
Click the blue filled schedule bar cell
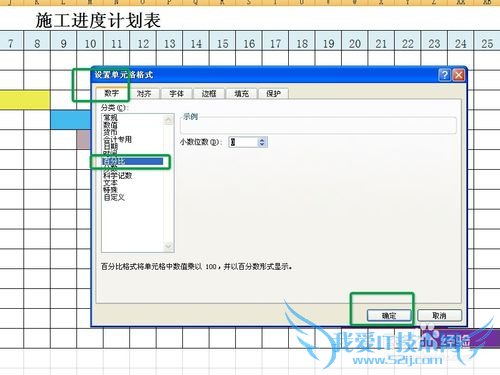71,120
